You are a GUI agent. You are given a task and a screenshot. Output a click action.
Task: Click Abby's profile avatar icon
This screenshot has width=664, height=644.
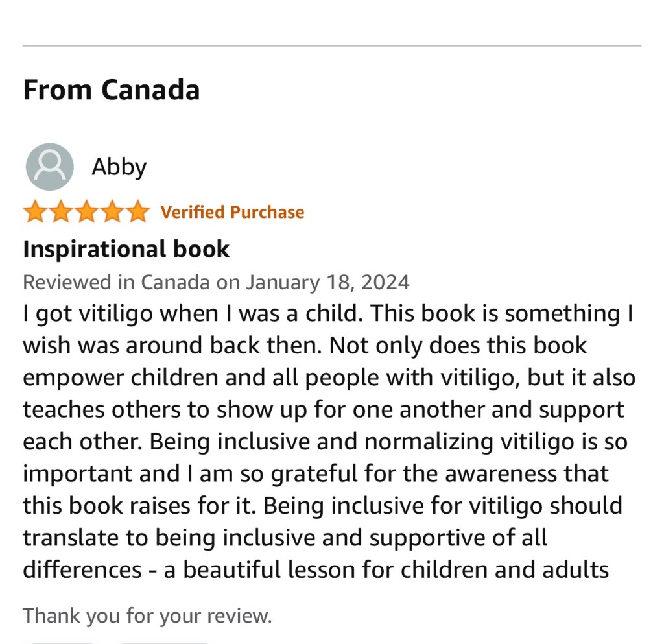pos(49,167)
